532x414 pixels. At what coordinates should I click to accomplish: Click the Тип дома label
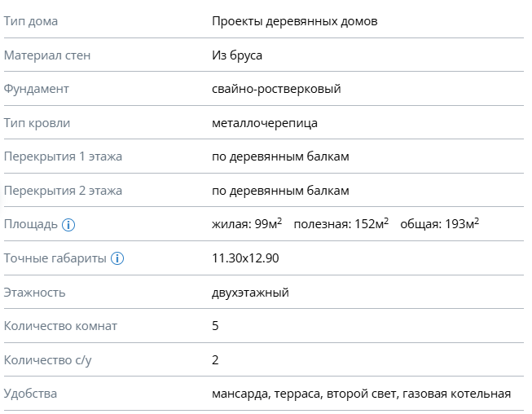pos(31,21)
